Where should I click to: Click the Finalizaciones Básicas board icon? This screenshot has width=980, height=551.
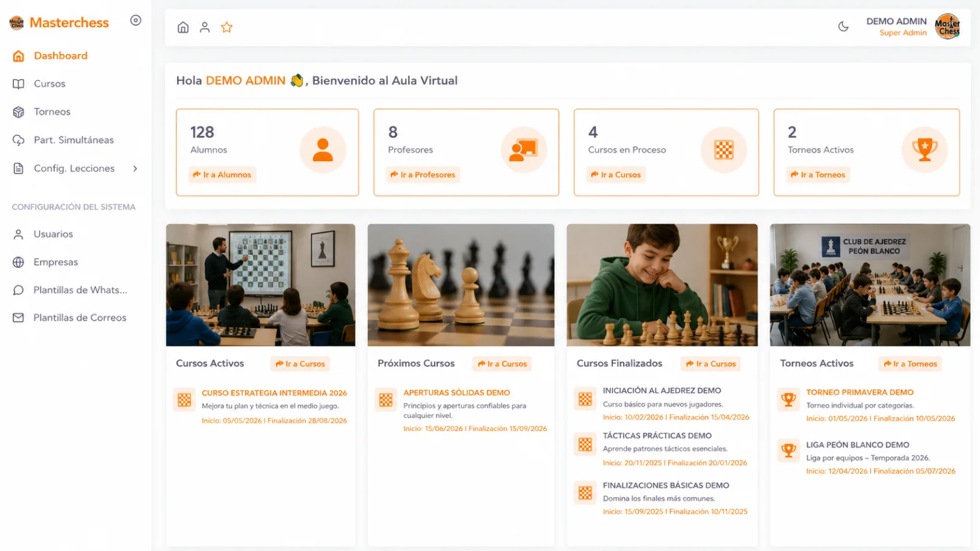pyautogui.click(x=586, y=493)
